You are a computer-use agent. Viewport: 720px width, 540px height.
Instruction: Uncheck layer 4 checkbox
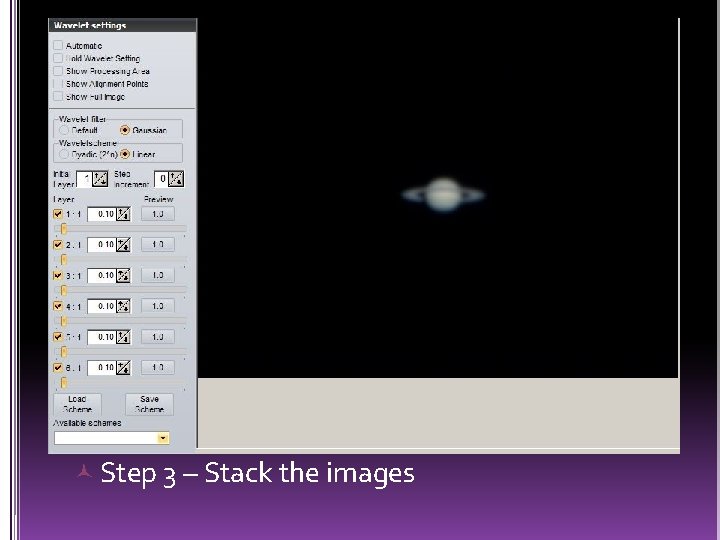58,306
